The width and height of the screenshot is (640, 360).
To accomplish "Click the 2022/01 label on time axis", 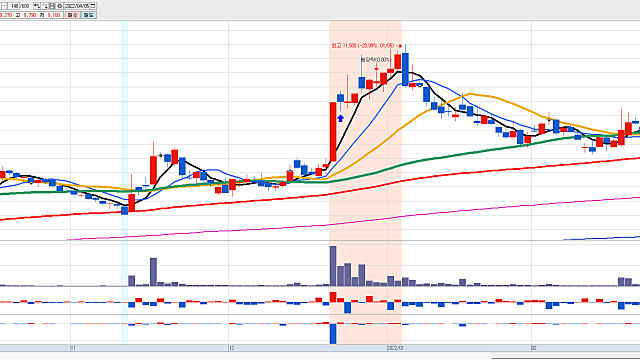I will tap(395, 348).
